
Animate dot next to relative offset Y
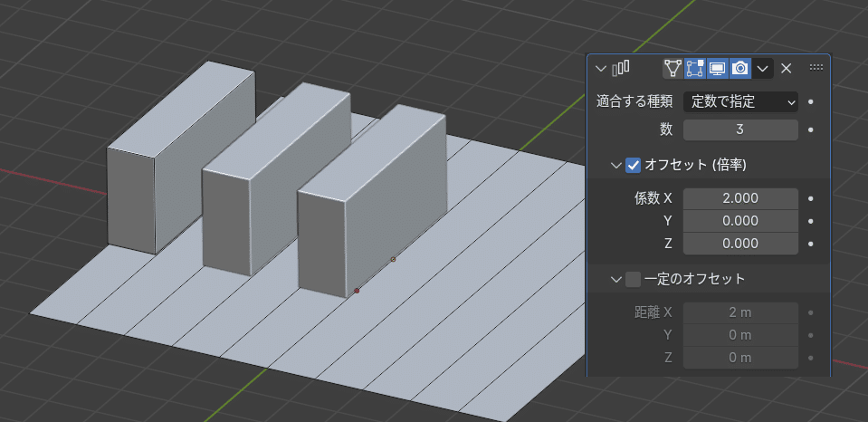(x=810, y=221)
